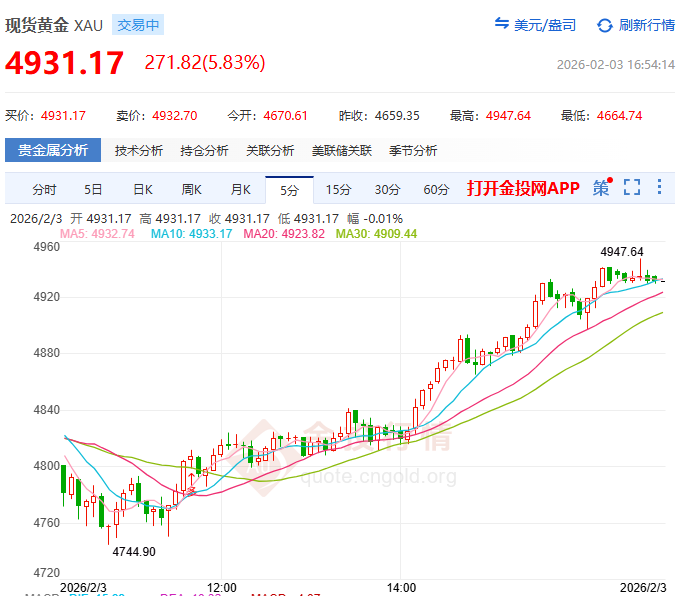Screen dimensions: 677x596
Task: Click 打开金投网APP link
Action: click(523, 188)
